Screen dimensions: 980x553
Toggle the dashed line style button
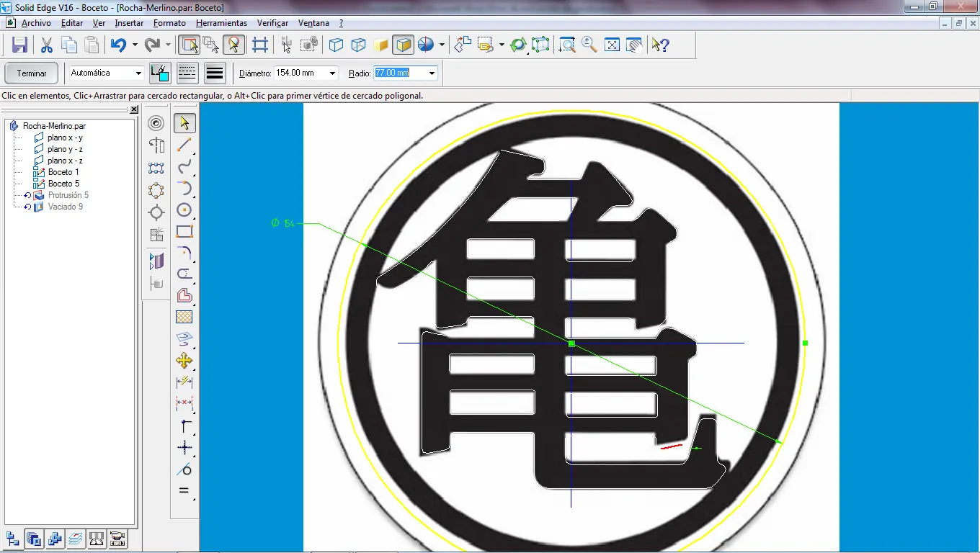(x=187, y=73)
